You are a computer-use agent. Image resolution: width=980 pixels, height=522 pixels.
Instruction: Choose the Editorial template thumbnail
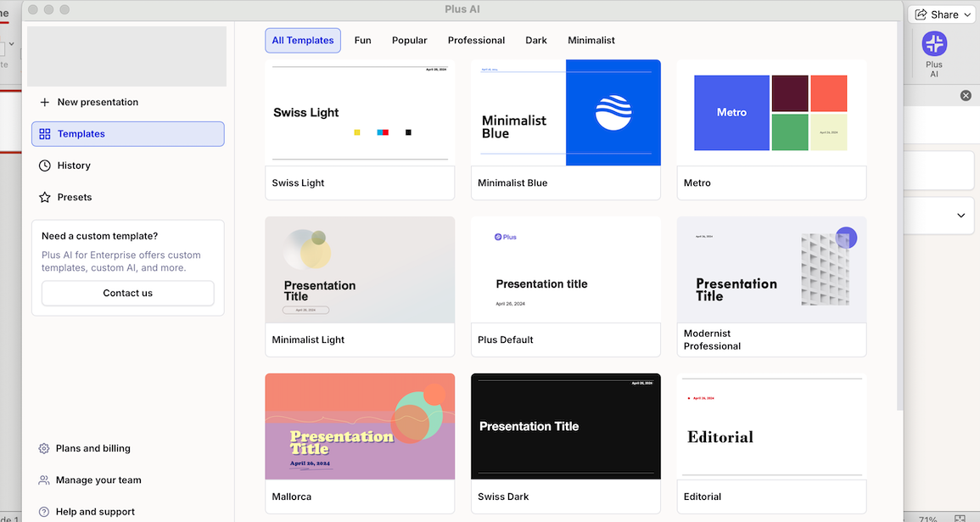(x=771, y=426)
